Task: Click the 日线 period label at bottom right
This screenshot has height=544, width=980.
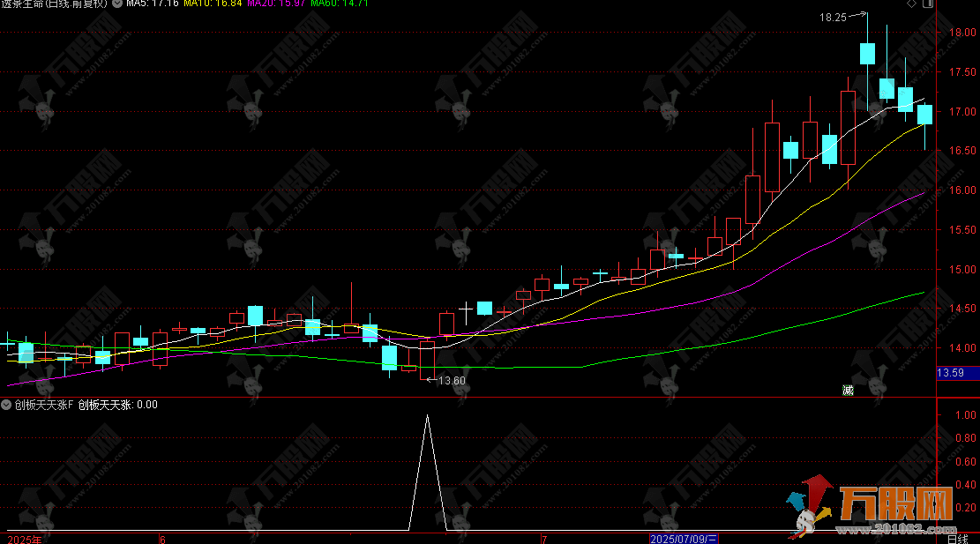Action: pyautogui.click(x=957, y=539)
